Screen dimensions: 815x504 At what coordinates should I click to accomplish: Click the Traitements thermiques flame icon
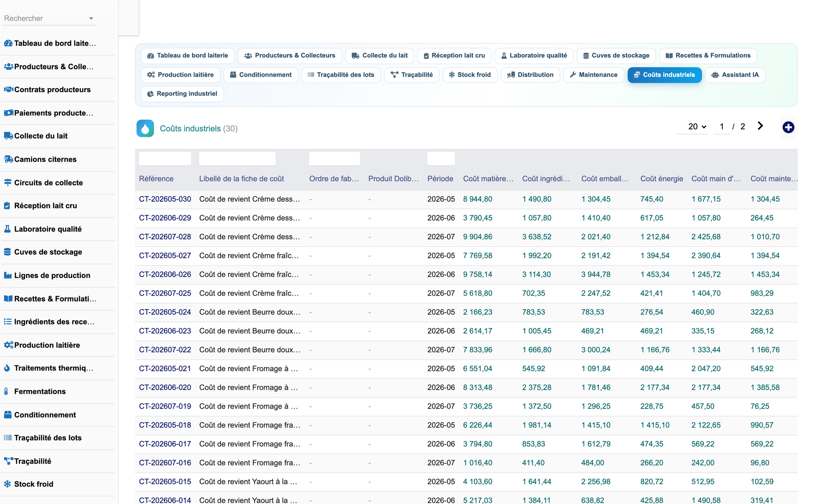point(7,368)
